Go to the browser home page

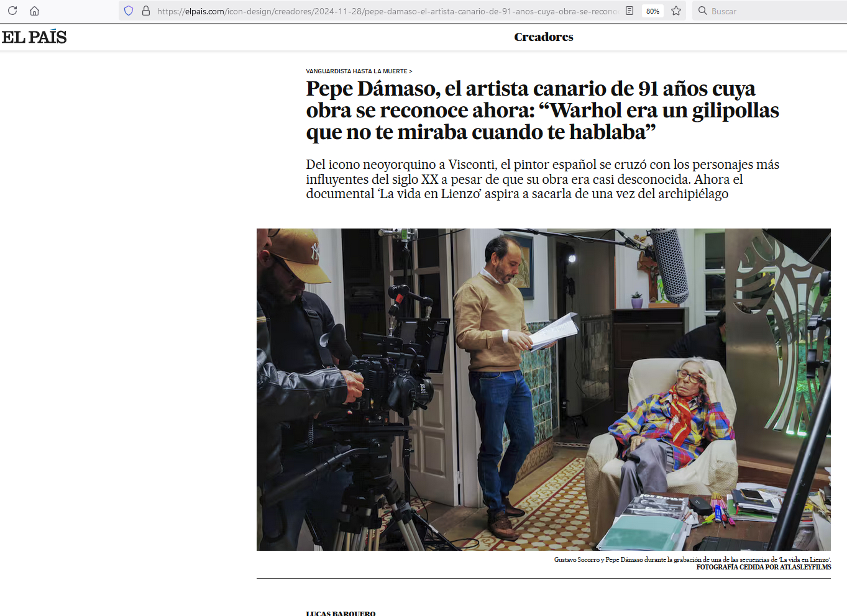click(x=35, y=11)
